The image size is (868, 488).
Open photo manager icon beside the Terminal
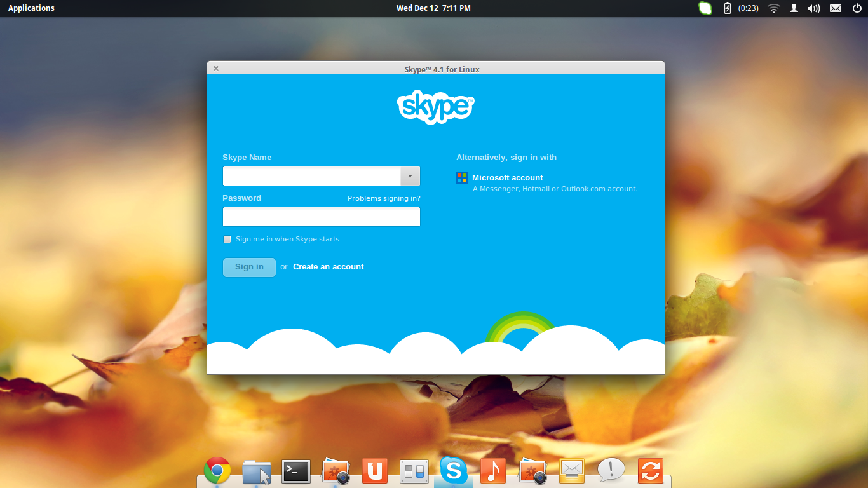pyautogui.click(x=336, y=471)
